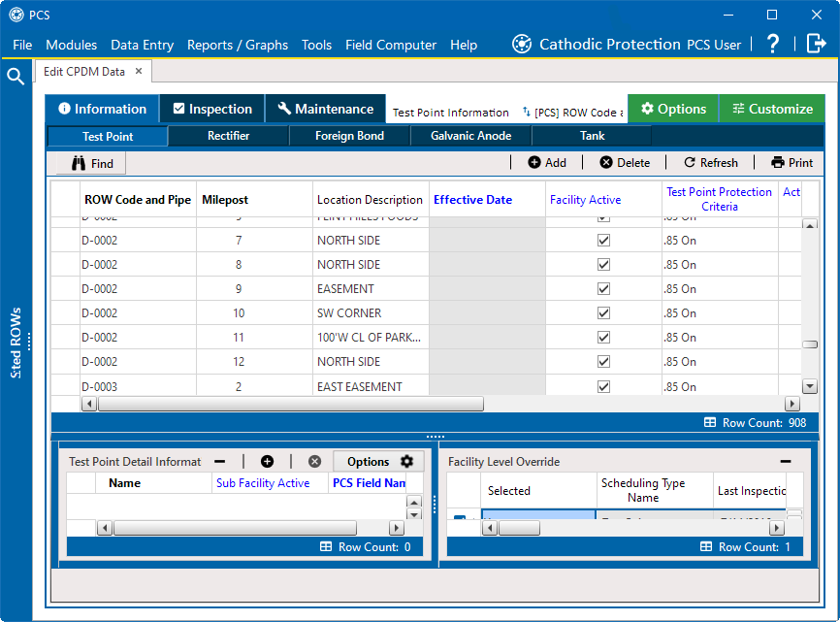Click the log out icon

coord(816,44)
